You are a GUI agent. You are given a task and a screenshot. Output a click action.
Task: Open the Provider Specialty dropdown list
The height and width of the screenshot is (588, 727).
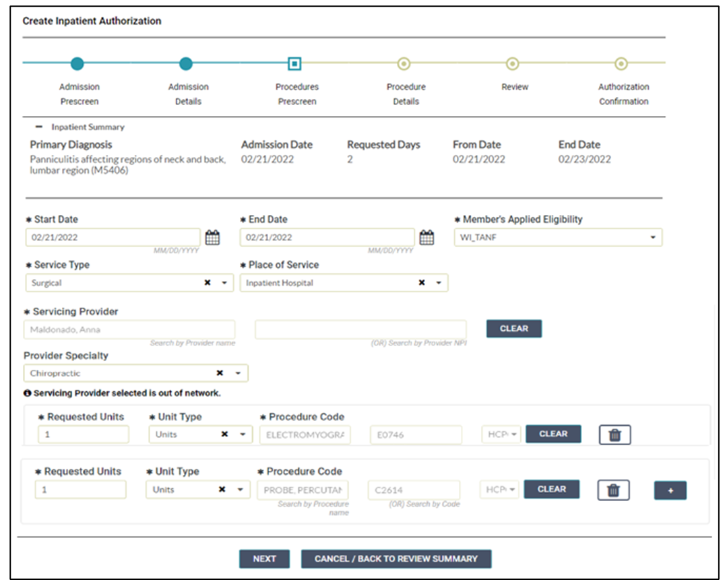pyautogui.click(x=238, y=373)
